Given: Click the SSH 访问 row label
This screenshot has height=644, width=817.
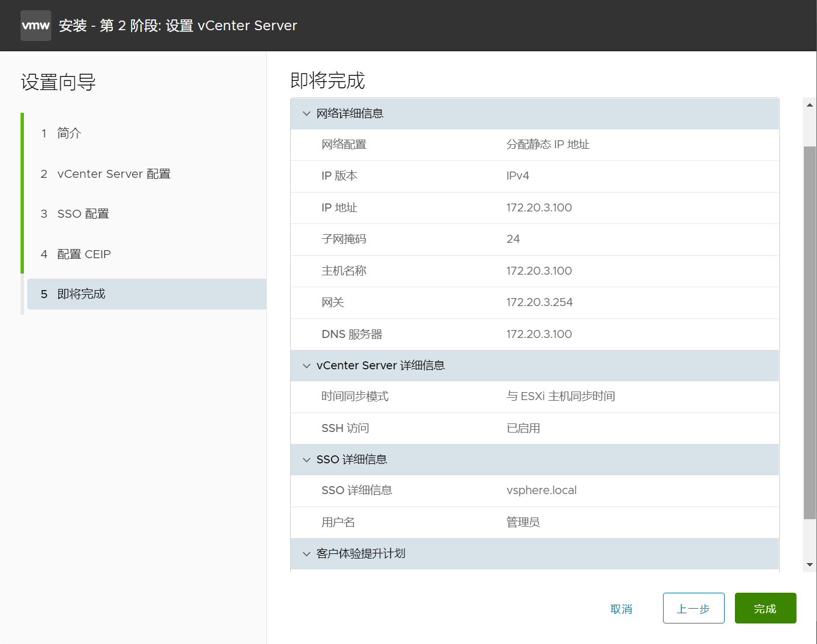Looking at the screenshot, I should click(x=346, y=428).
